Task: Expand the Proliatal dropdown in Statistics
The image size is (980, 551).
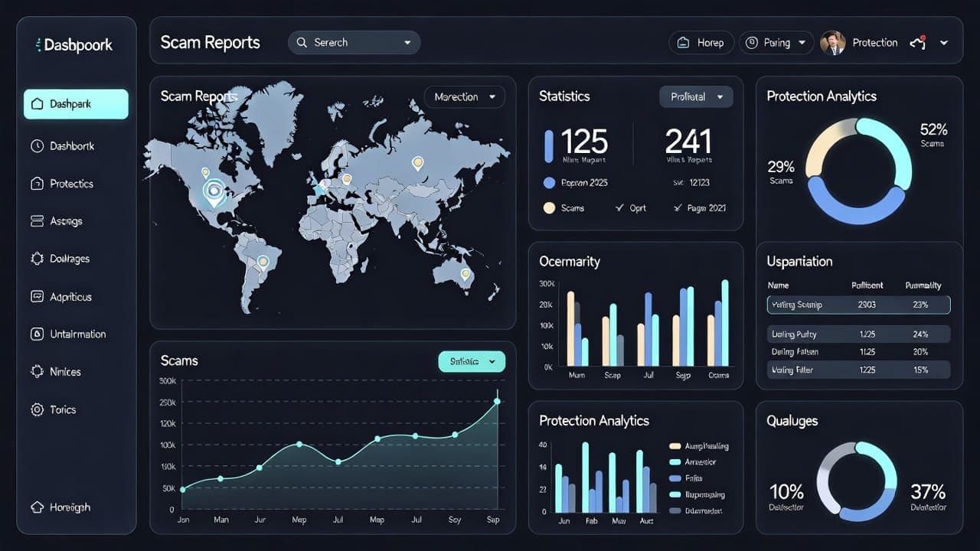Action: 695,96
